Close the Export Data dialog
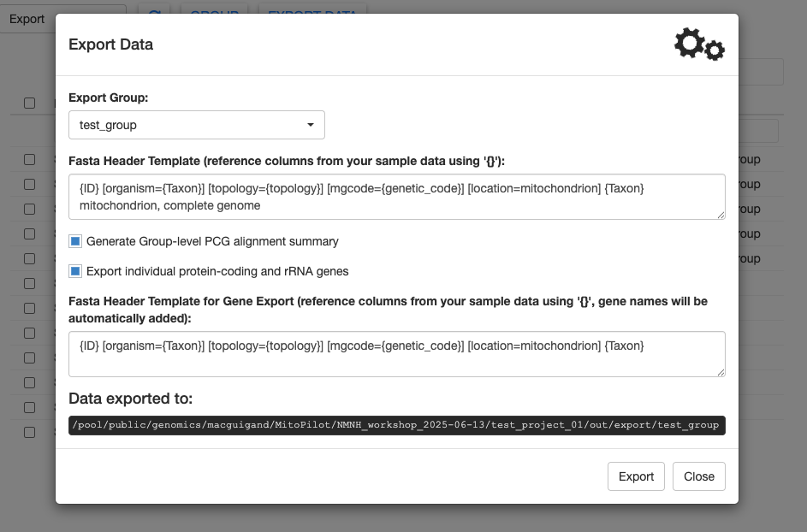The height and width of the screenshot is (532, 807). 699,476
